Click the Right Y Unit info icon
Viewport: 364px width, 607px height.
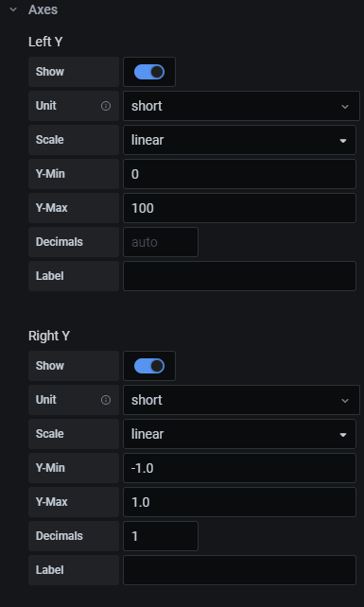(106, 400)
